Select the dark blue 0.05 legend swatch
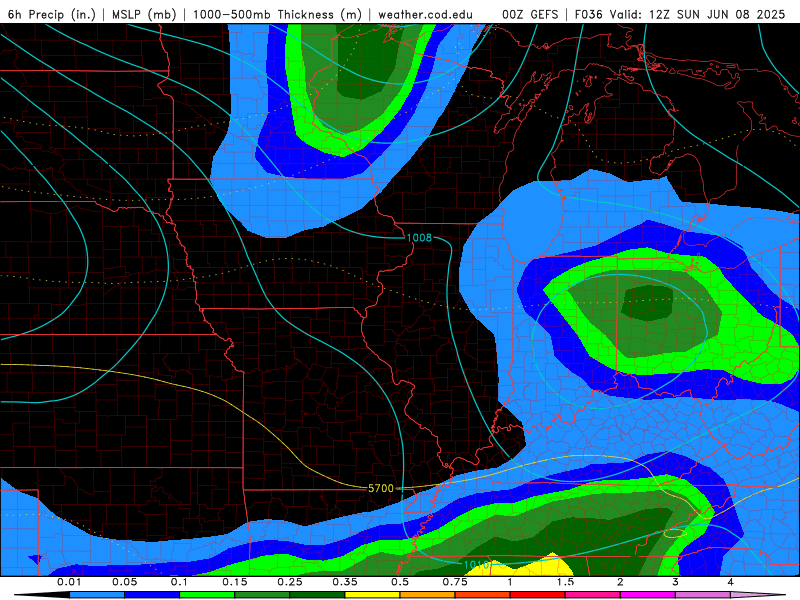 (x=152, y=595)
